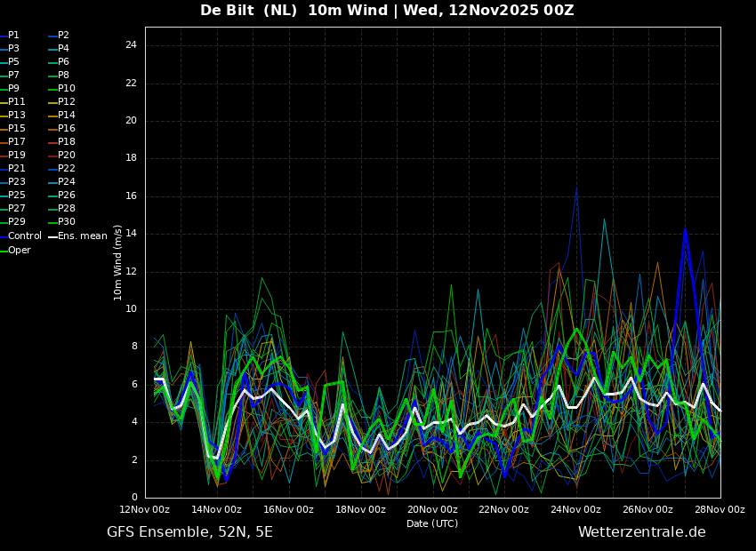The height and width of the screenshot is (551, 756).
Task: Click the De Bilt 10m Wind chart title
Action: [x=387, y=11]
